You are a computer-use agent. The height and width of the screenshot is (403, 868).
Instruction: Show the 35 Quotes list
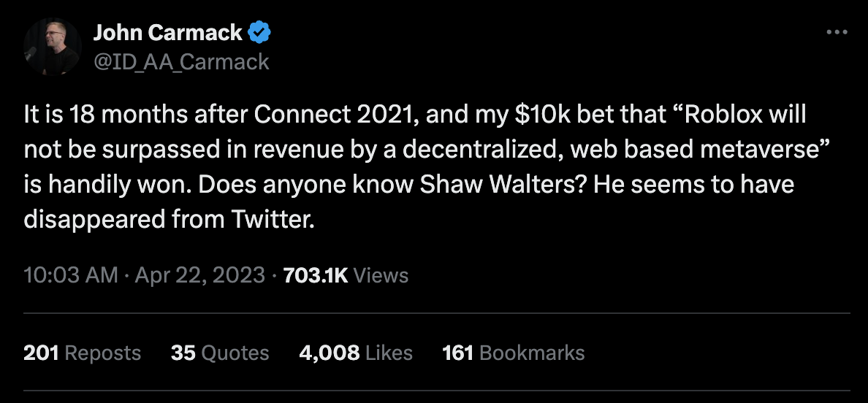point(220,353)
